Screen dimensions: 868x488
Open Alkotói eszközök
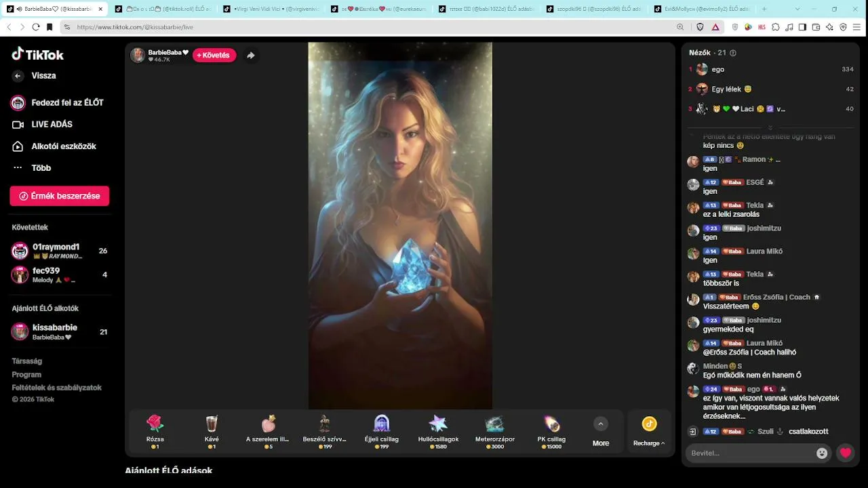(54, 146)
